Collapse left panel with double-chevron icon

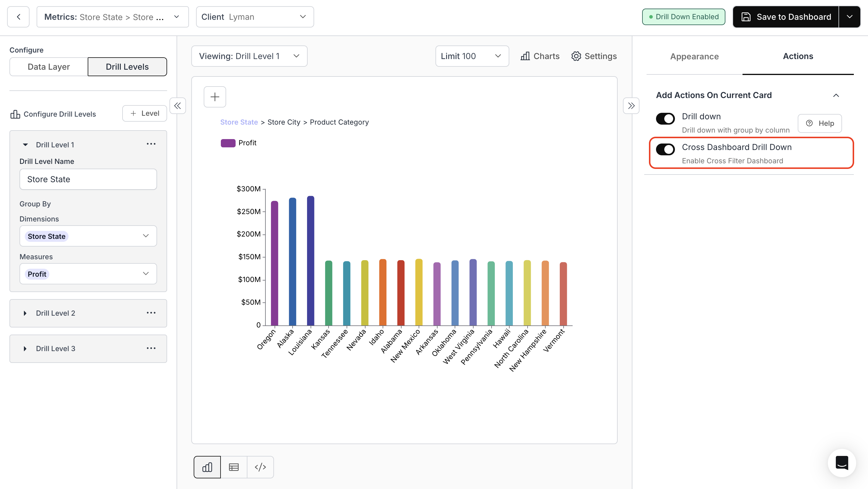[177, 106]
